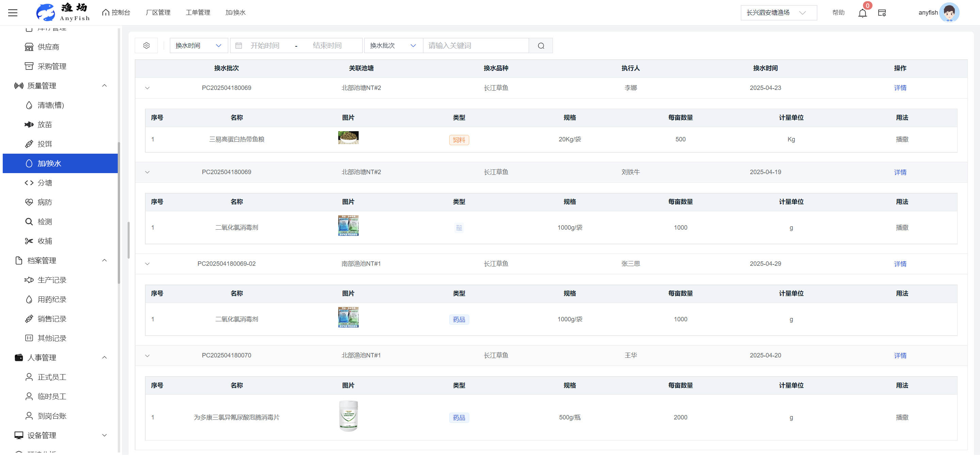Open the 换水时间 filter dropdown

198,46
